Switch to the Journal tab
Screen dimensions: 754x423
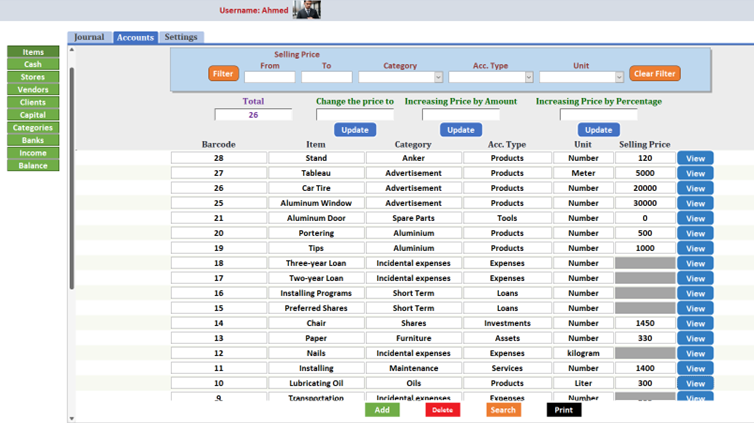click(x=89, y=37)
